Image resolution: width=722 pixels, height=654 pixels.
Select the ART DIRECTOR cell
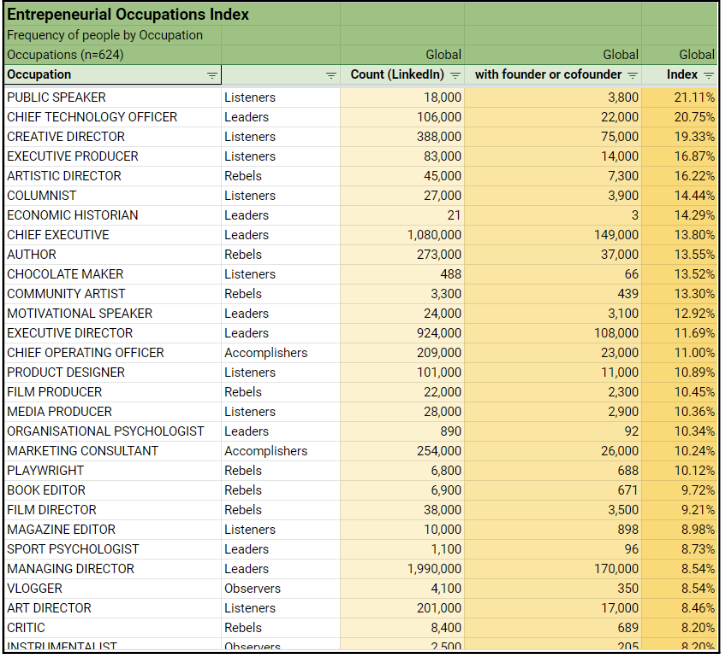pos(113,608)
